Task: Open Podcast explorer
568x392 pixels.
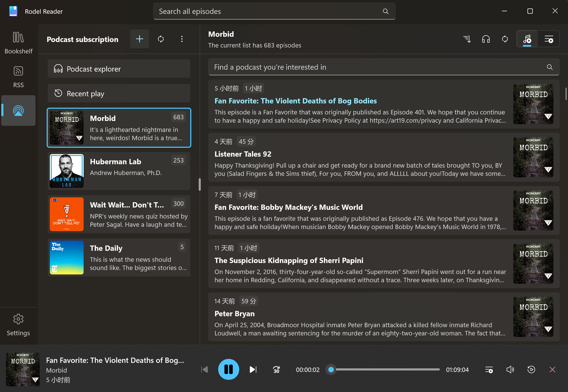Action: point(119,69)
